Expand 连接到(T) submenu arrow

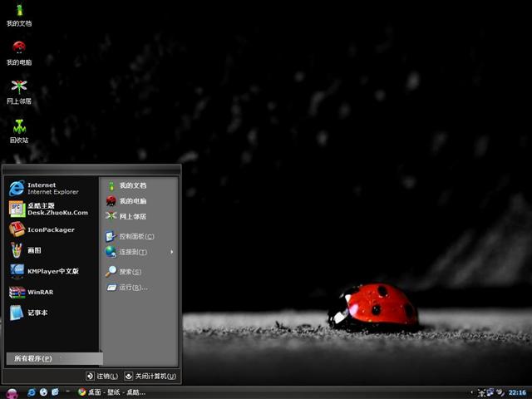172,252
